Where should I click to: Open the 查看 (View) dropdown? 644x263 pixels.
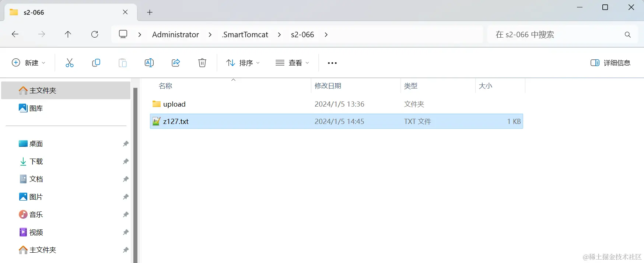(293, 63)
